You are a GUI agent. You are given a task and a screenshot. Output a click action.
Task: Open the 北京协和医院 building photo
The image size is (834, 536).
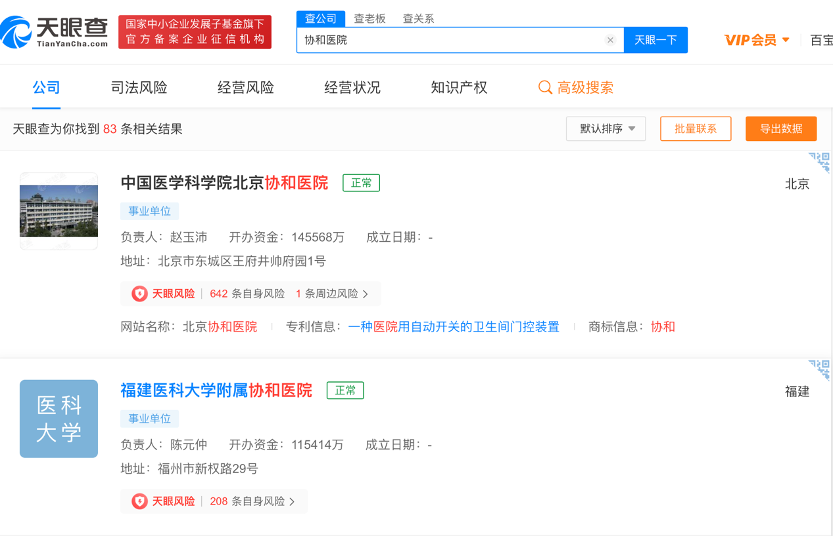click(59, 211)
